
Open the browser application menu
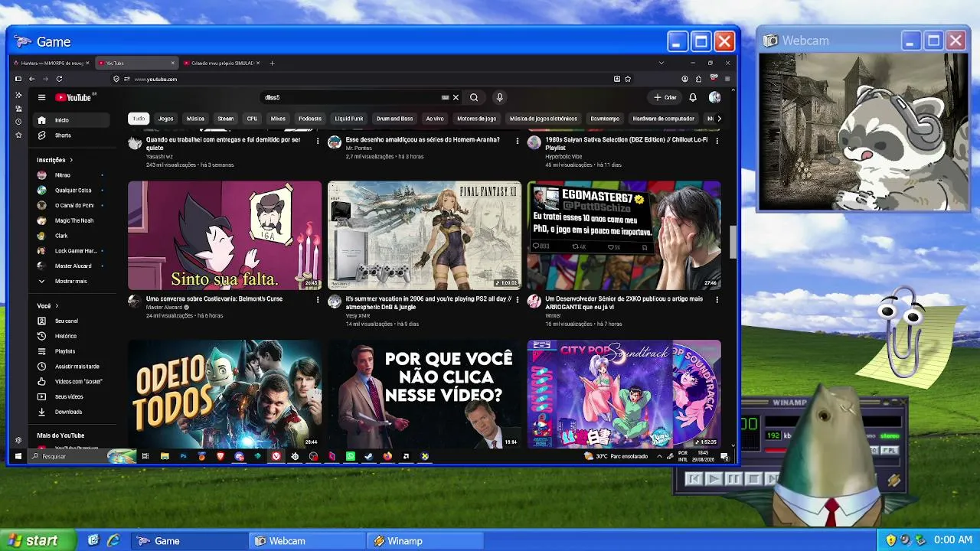(727, 79)
